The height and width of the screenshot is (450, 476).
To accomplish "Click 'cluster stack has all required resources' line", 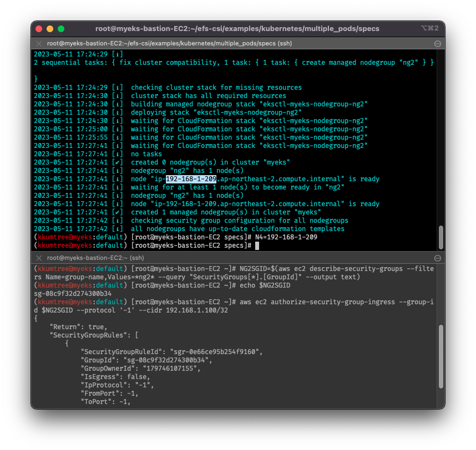I will pos(160,96).
